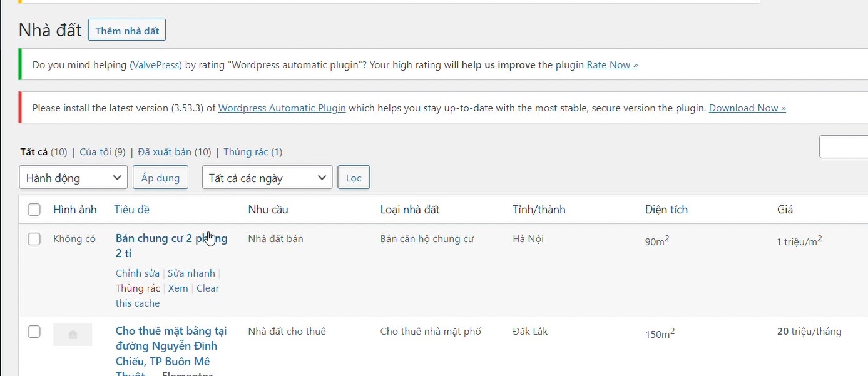The height and width of the screenshot is (376, 868).
Task: Show the Đã xuất bản listings
Action: tap(165, 152)
